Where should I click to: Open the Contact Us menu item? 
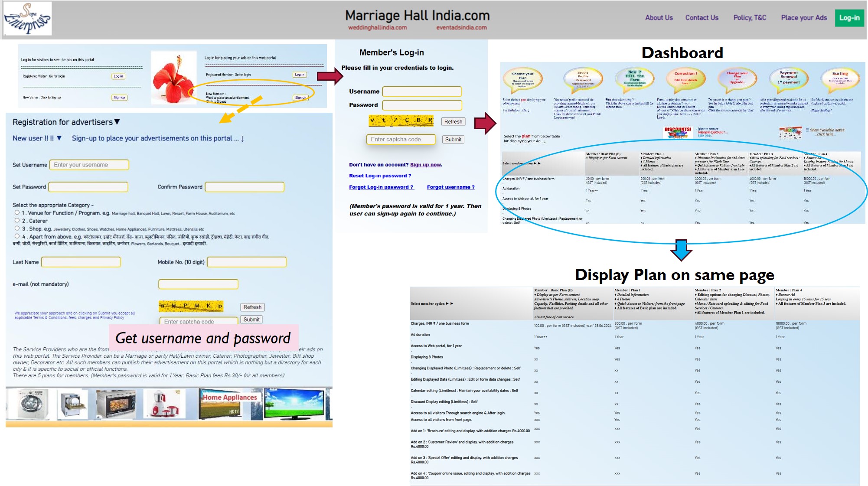tap(702, 18)
